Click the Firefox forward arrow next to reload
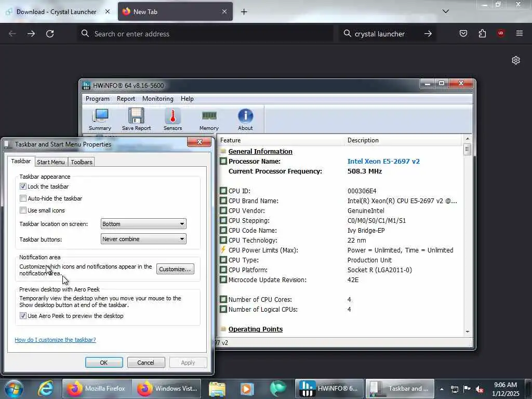Viewport: 532px width, 399px height. click(31, 34)
